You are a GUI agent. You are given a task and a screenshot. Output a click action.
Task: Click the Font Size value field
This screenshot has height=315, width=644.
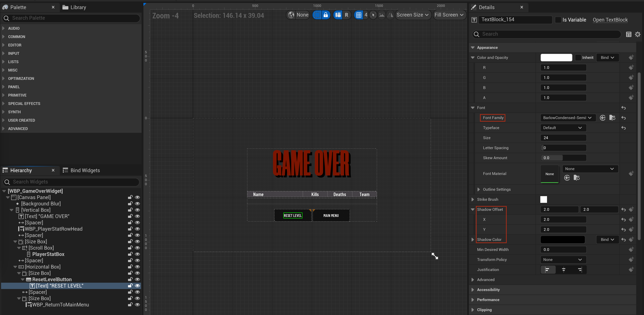563,138
